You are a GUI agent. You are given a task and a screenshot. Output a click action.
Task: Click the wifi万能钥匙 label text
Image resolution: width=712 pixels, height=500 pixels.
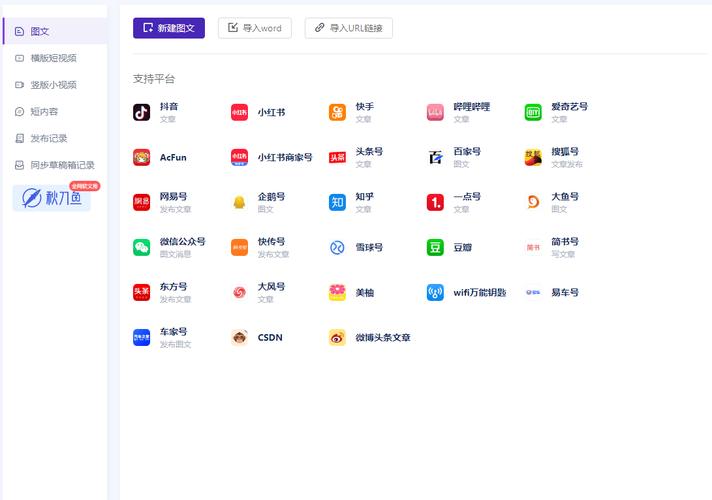pos(480,292)
